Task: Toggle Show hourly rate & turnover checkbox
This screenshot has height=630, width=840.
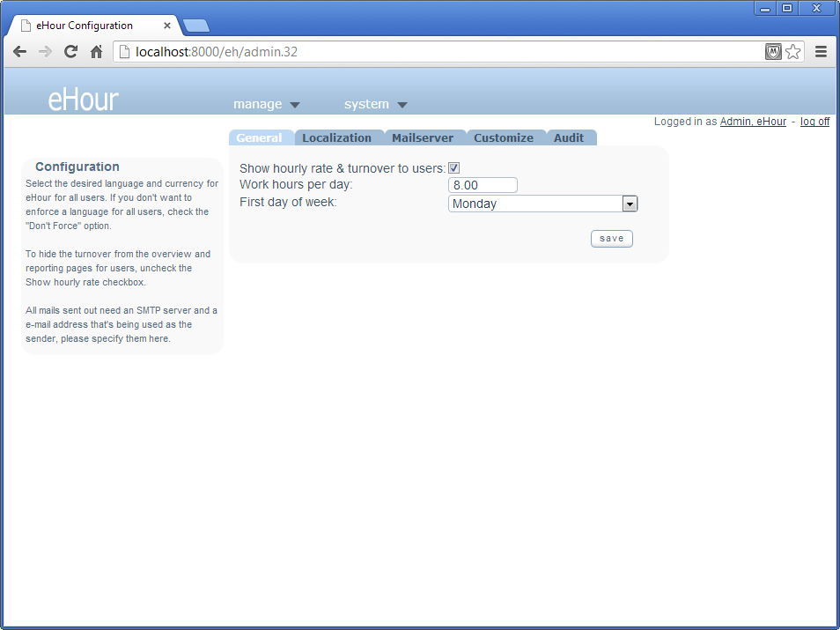Action: click(x=453, y=167)
